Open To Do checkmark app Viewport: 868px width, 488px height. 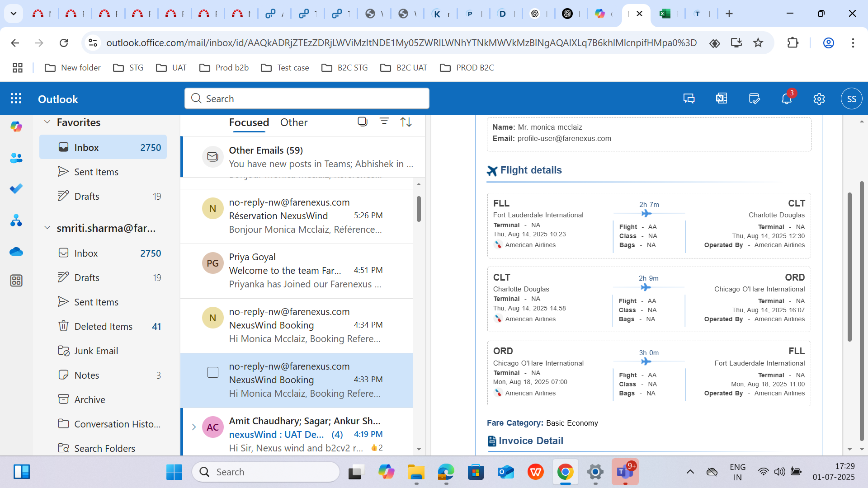tap(16, 189)
